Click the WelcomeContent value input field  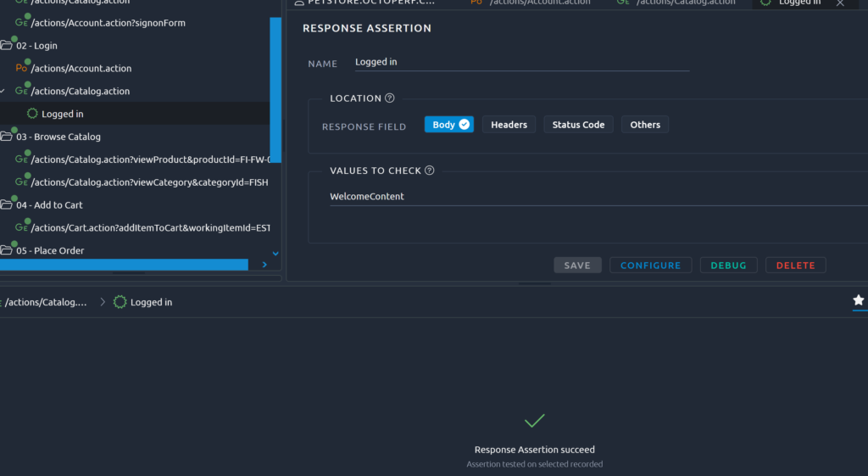(593, 197)
